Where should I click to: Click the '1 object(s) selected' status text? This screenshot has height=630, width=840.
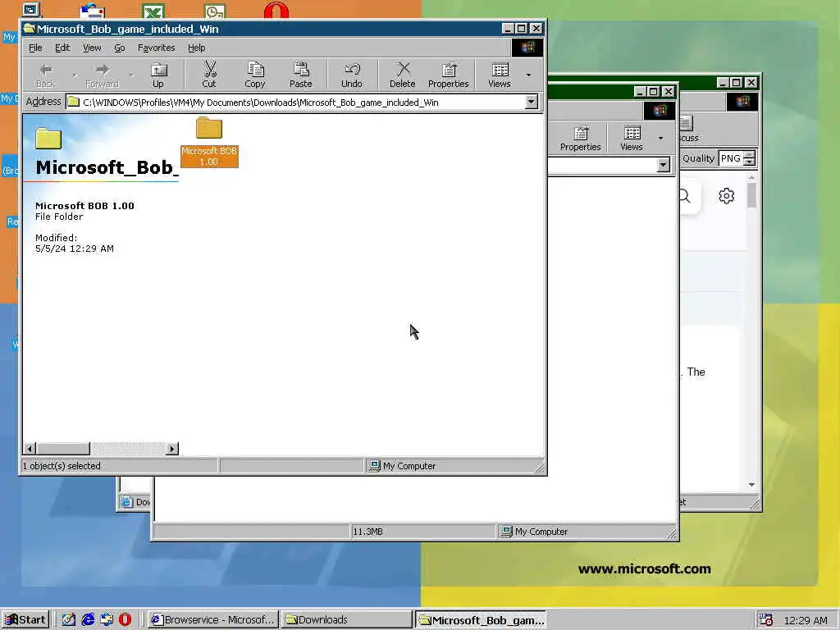[x=62, y=466]
